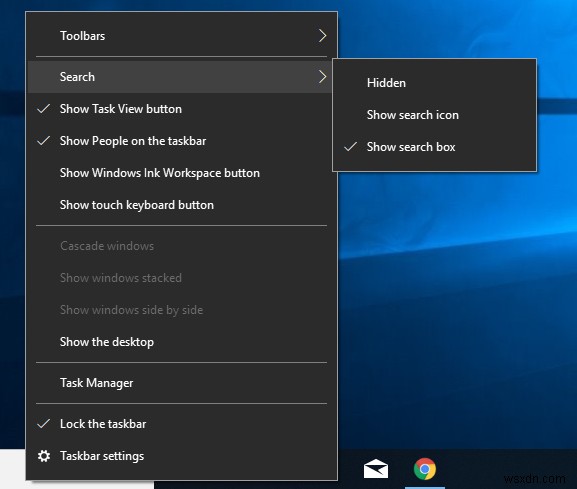Toggle Lock the taskbar option
Screen dimensions: 577x489
(x=182, y=424)
